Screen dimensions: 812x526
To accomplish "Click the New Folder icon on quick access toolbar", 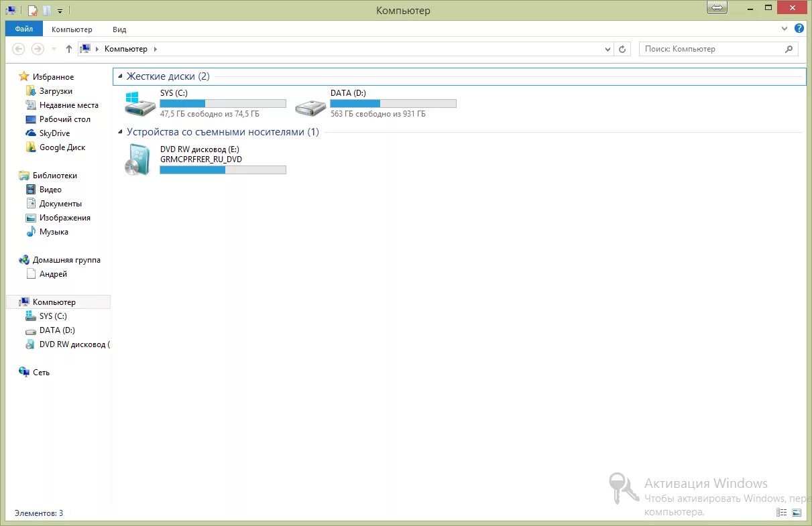I will 47,10.
